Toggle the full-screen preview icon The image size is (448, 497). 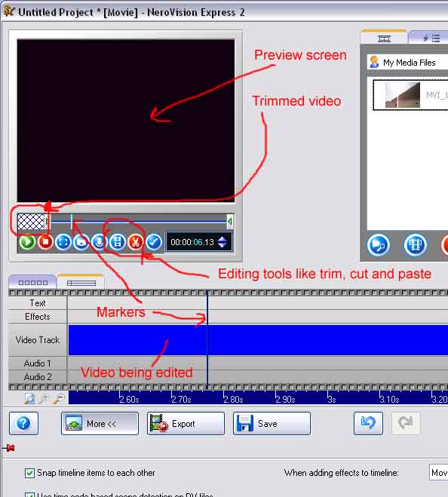(63, 243)
